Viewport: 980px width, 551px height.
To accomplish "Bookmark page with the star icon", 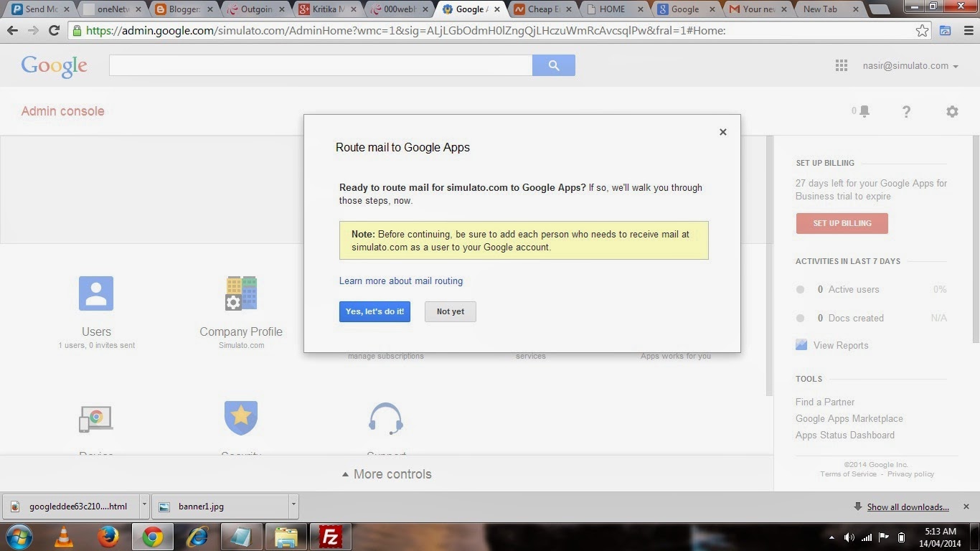I will pos(922,31).
